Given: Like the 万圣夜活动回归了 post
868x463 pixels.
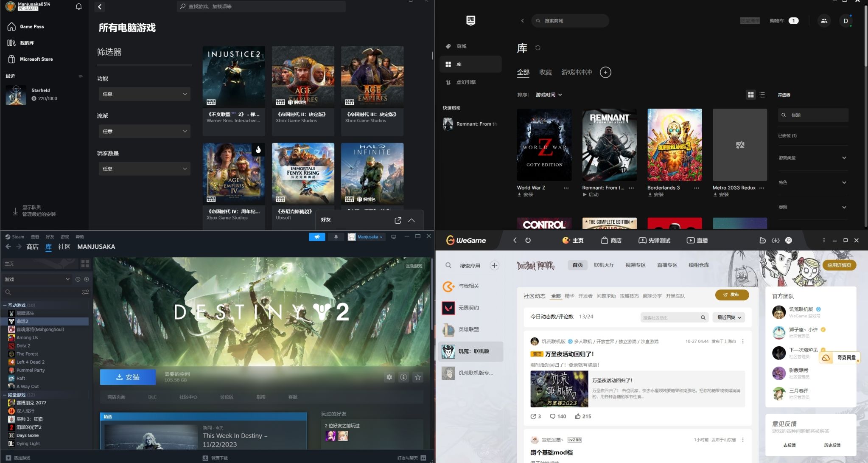Looking at the screenshot, I should pyautogui.click(x=582, y=416).
